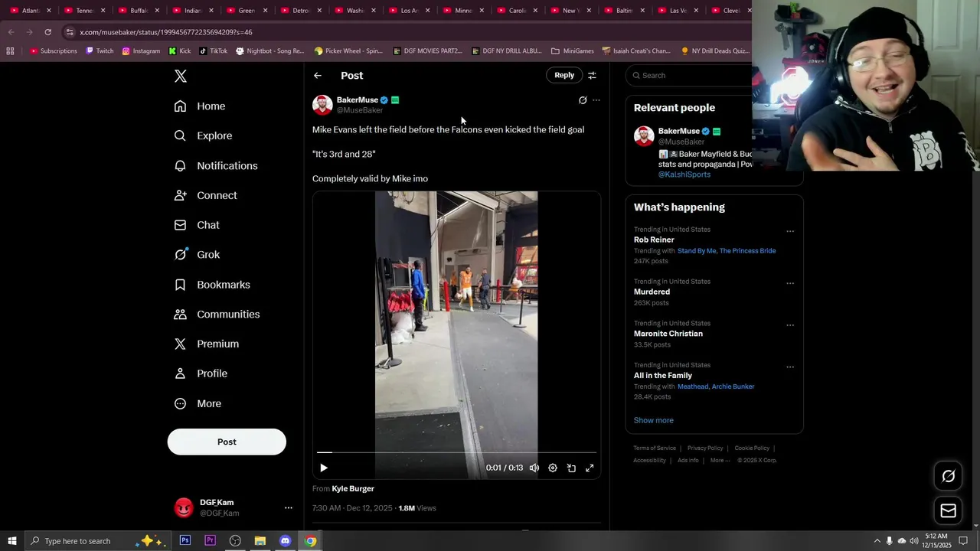
Task: Open reply sorting filter icon
Action: [592, 75]
